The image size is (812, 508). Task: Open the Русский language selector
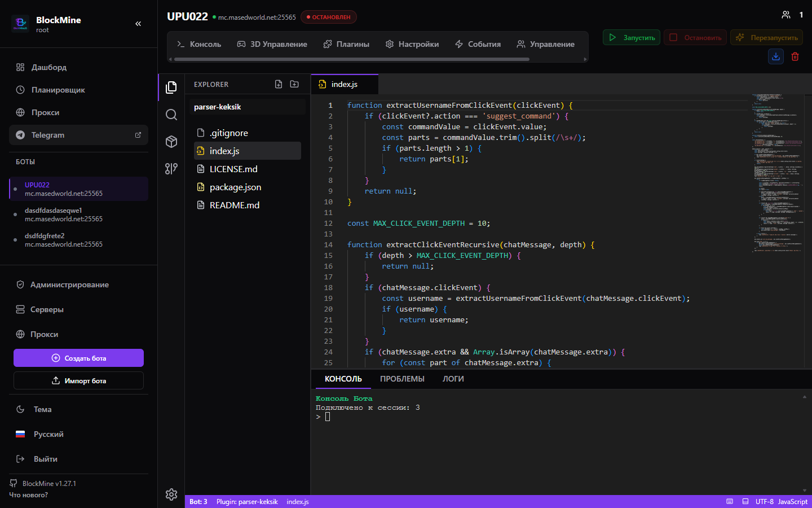78,434
